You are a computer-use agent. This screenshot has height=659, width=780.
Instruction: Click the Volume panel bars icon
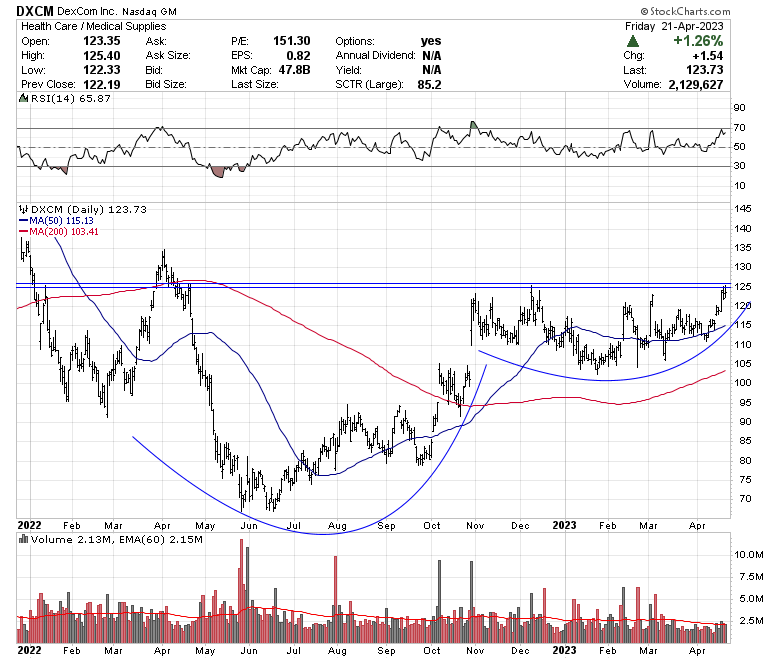[23, 539]
